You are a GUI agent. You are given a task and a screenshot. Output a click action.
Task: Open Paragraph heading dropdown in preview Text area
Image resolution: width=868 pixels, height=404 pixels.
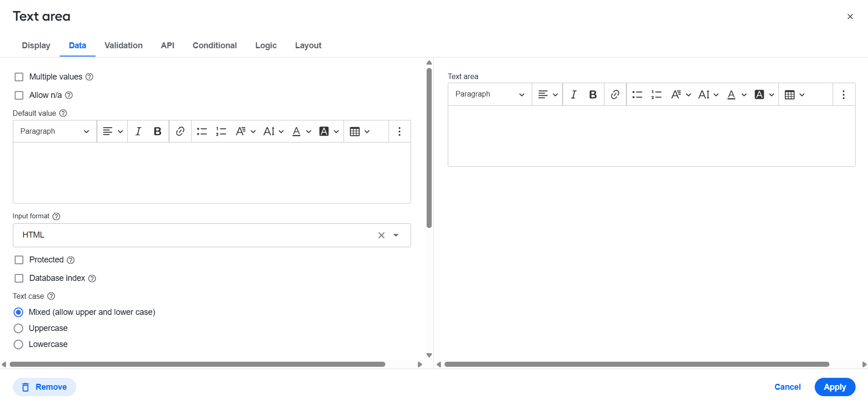tap(490, 95)
